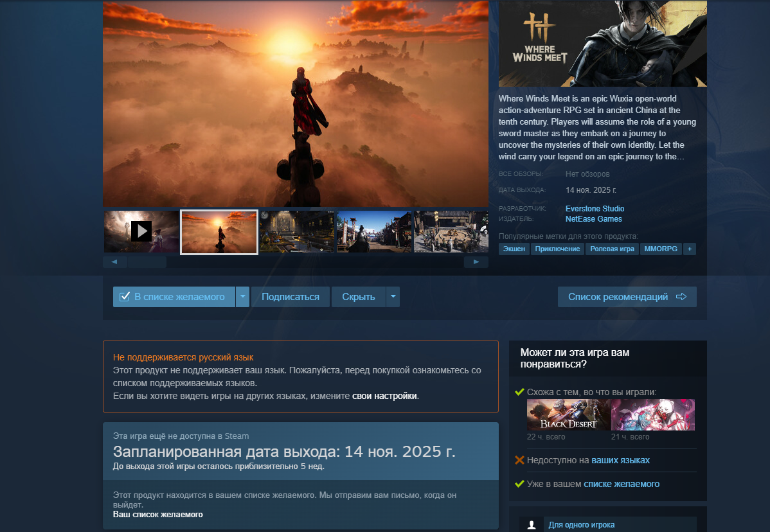Image resolution: width=770 pixels, height=532 pixels.
Task: Click the left arrow of thumbnail strip
Action: point(114,262)
